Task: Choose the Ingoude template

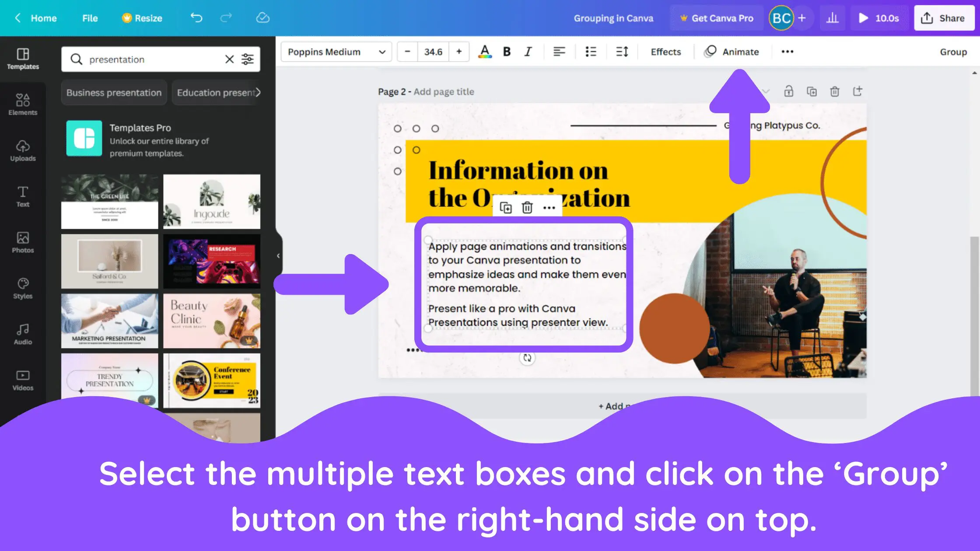Action: tap(212, 201)
